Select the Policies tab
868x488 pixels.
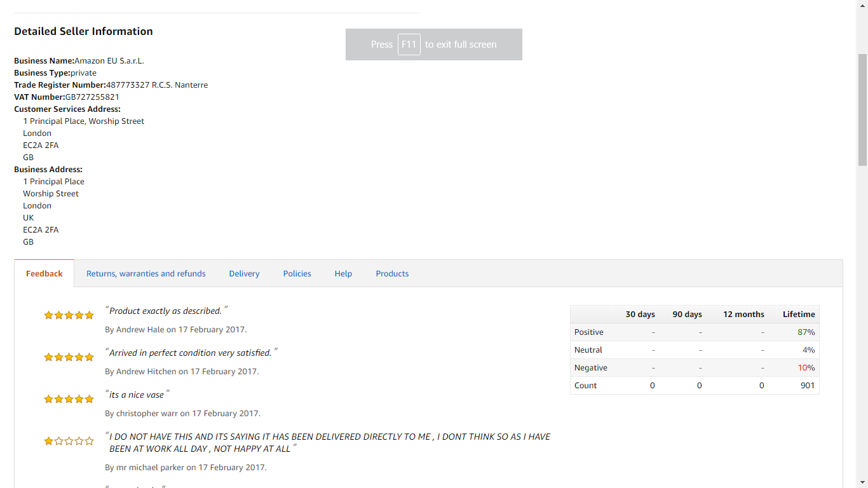pos(297,274)
